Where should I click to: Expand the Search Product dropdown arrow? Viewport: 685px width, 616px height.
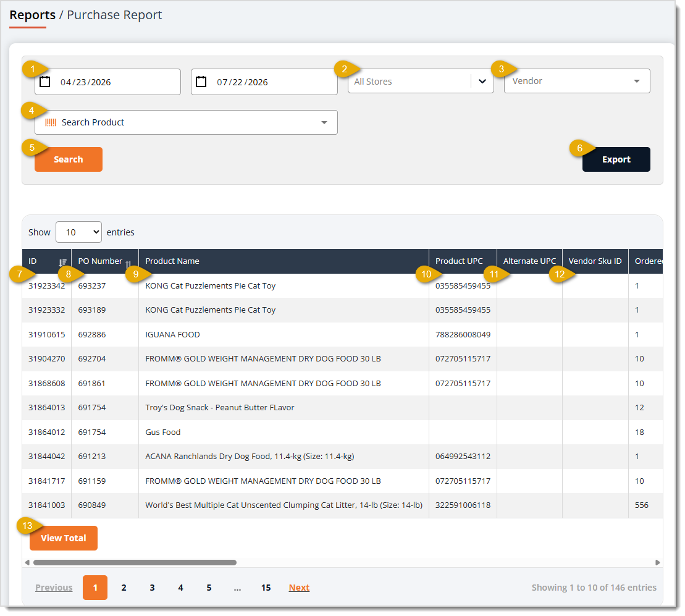pos(324,123)
